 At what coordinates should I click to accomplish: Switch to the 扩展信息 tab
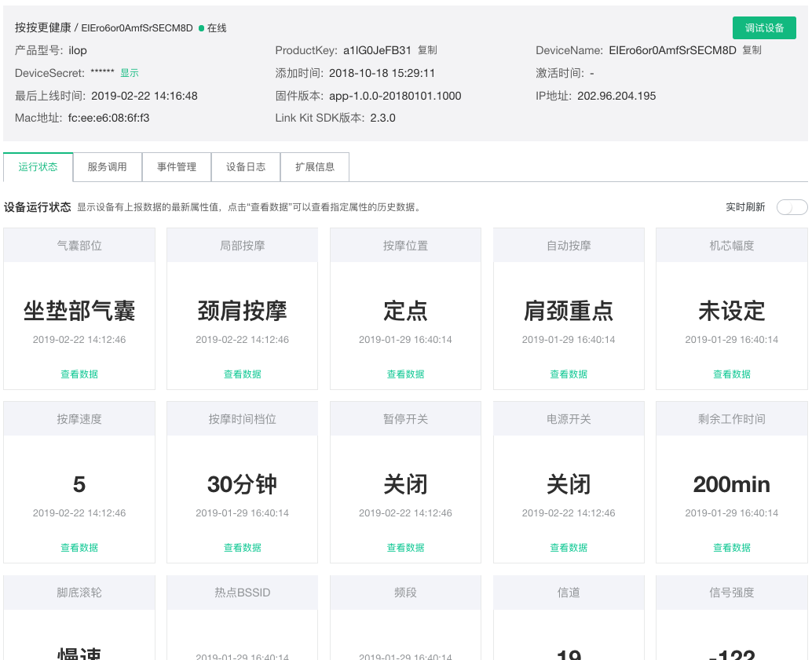click(x=315, y=166)
